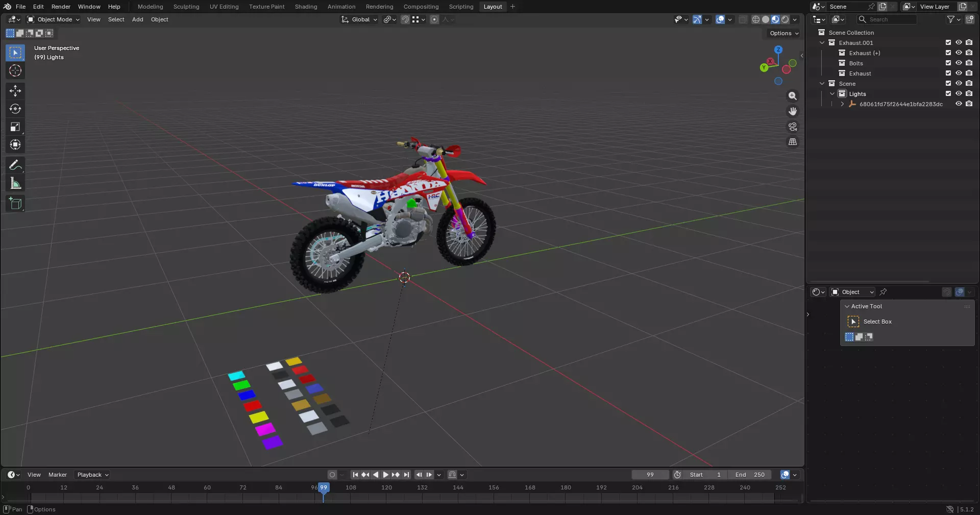Toggle show gizmo button
The height and width of the screenshot is (515, 980).
pyautogui.click(x=697, y=19)
